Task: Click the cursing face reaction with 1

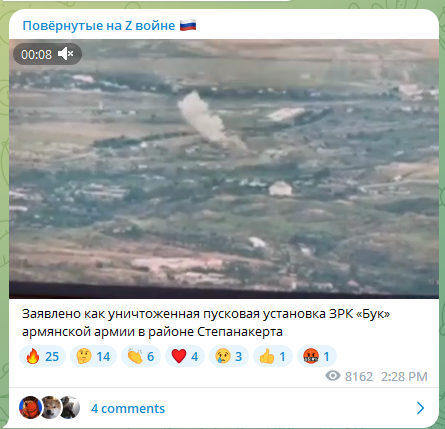Action: 317,356
